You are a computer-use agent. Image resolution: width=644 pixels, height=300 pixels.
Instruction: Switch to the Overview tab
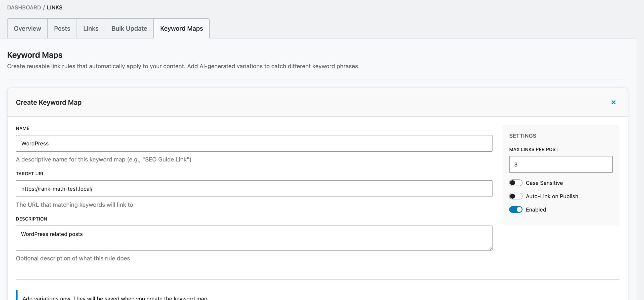pyautogui.click(x=27, y=28)
